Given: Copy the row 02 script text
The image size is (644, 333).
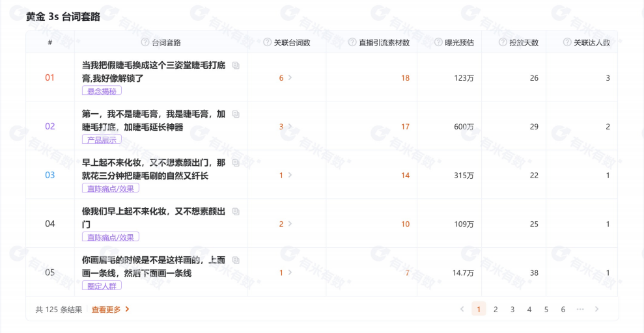Looking at the screenshot, I should (236, 114).
